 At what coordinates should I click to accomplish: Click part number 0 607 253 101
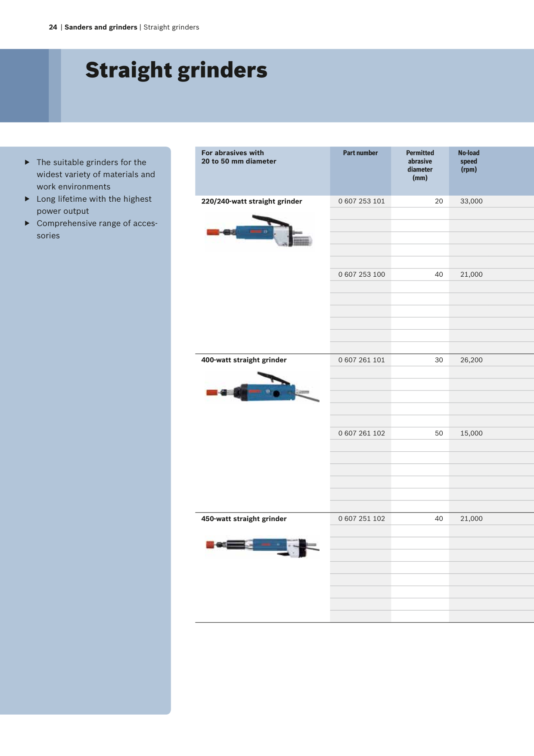[x=362, y=201]
